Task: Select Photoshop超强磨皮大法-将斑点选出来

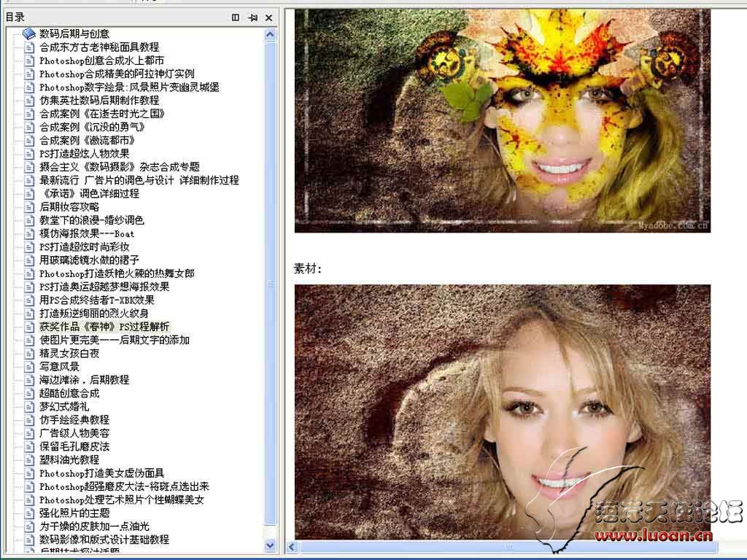Action: pyautogui.click(x=124, y=486)
